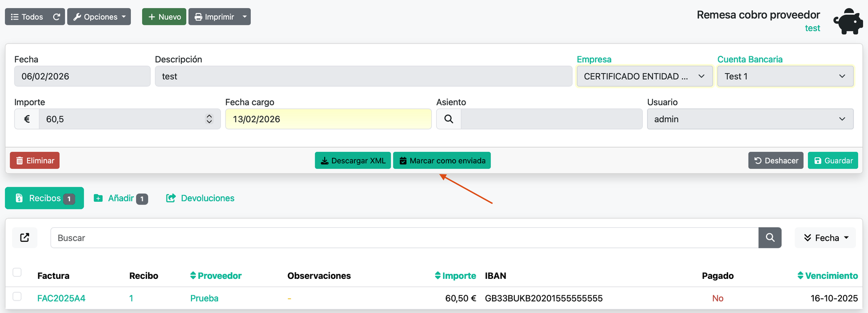868x313 pixels.
Task: Click the test link under title
Action: pyautogui.click(x=812, y=28)
